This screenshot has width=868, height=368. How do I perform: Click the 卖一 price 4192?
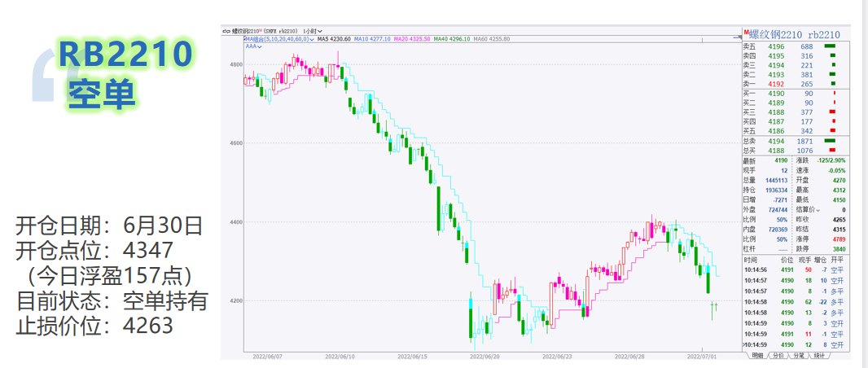tap(775, 84)
